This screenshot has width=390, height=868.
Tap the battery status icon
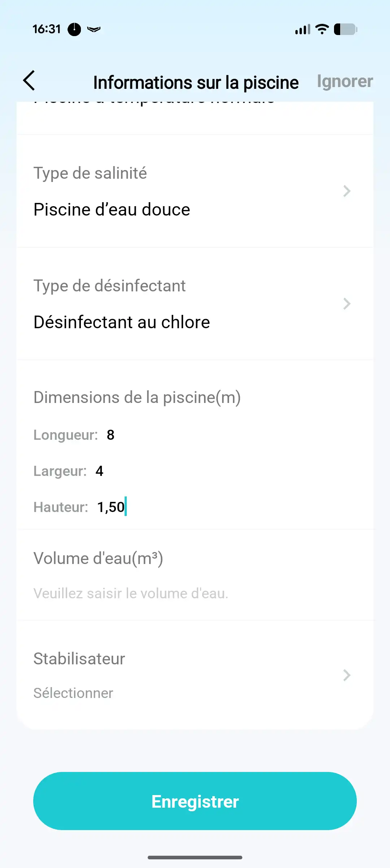(346, 29)
